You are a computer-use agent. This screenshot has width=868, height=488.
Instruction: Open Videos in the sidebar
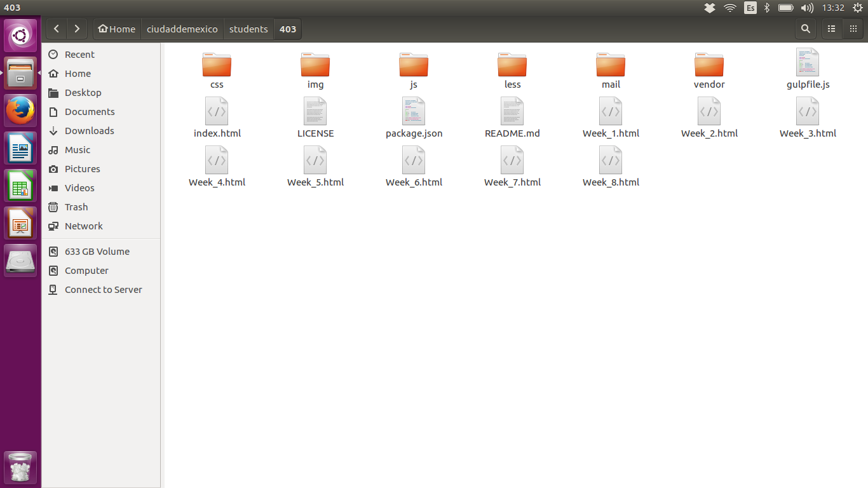tap(102, 188)
